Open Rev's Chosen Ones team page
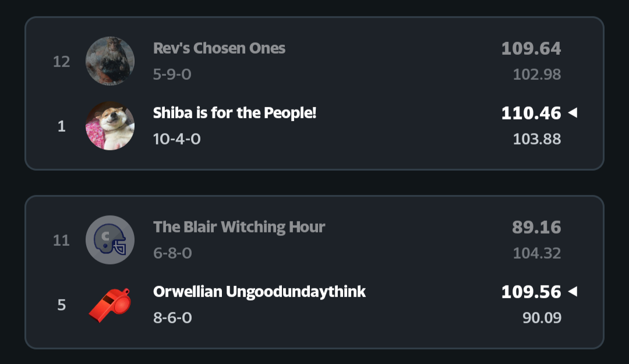The width and height of the screenshot is (629, 364). pyautogui.click(x=219, y=48)
